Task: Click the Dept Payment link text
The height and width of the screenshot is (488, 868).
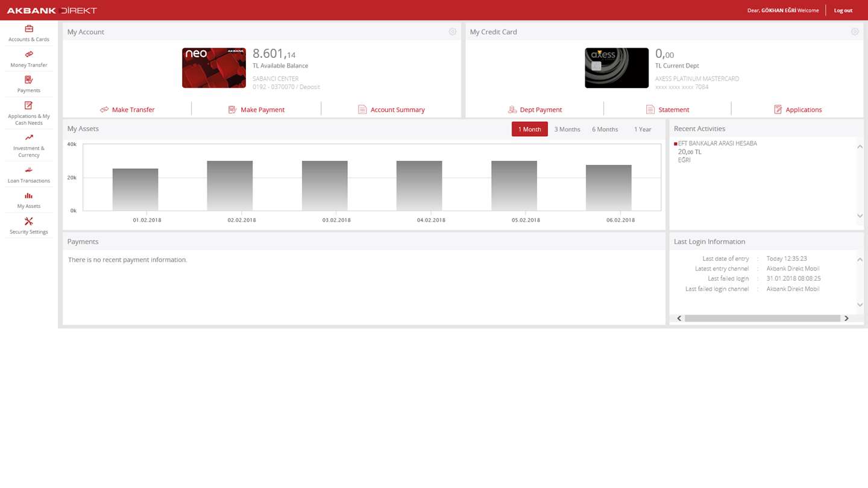Action: coord(541,110)
